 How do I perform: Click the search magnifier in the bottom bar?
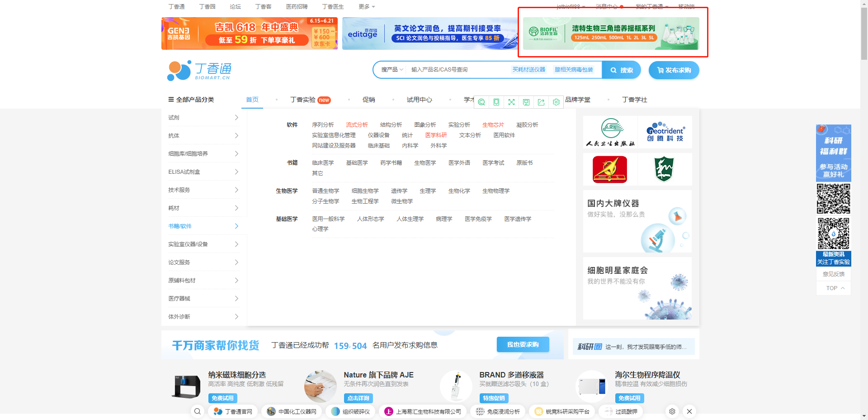pyautogui.click(x=197, y=411)
